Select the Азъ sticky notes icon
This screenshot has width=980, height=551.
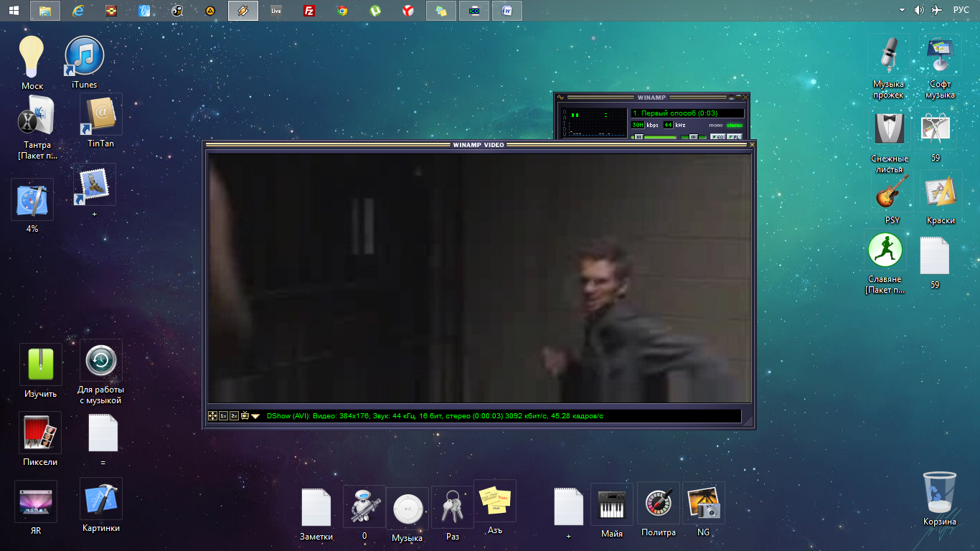point(495,507)
